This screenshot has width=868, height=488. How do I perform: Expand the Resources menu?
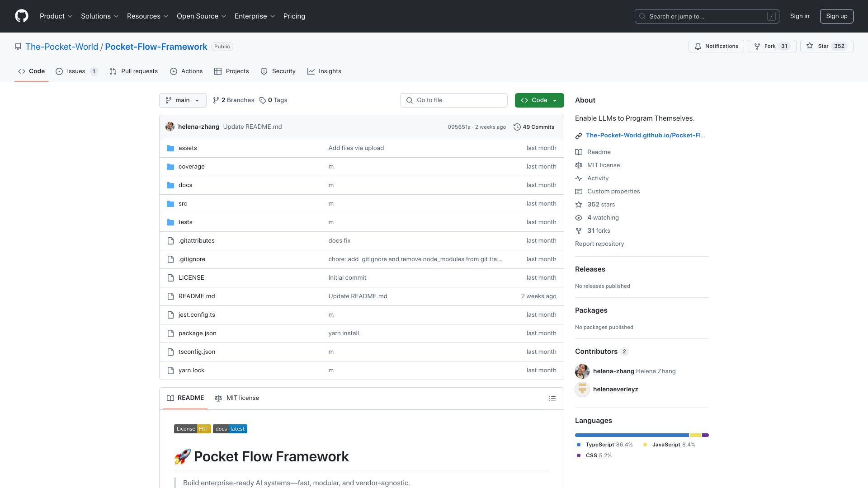coord(148,16)
